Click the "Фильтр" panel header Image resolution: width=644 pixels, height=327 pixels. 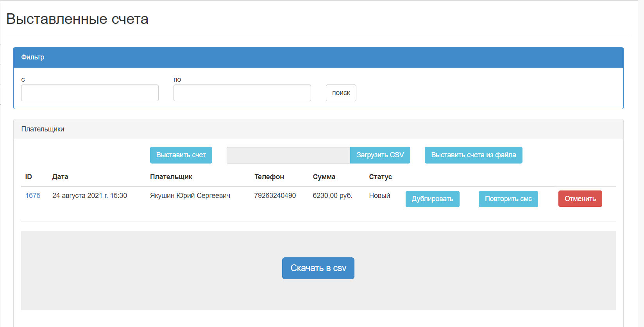(x=33, y=57)
